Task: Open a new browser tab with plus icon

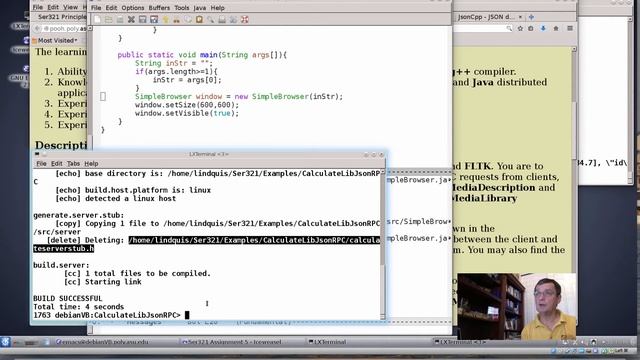Action: [531, 17]
